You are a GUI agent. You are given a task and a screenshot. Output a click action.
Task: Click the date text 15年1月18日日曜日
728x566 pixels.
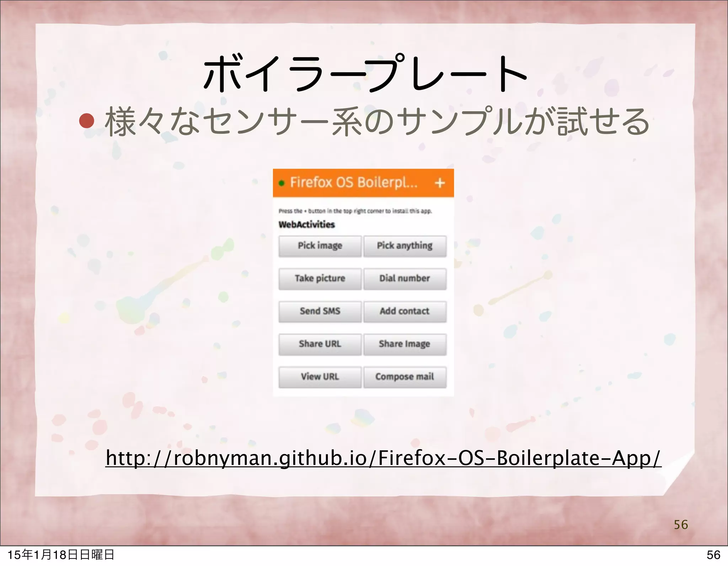pos(61,555)
